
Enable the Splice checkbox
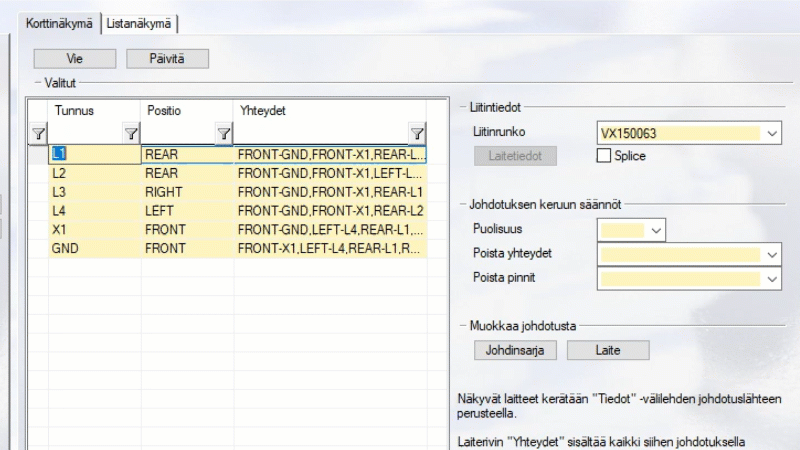tap(603, 156)
